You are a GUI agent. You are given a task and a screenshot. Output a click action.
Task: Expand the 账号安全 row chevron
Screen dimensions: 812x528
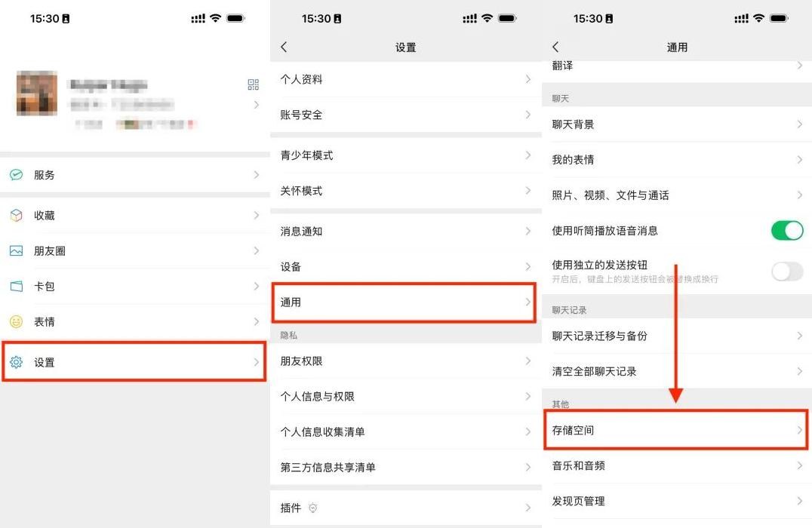[527, 115]
